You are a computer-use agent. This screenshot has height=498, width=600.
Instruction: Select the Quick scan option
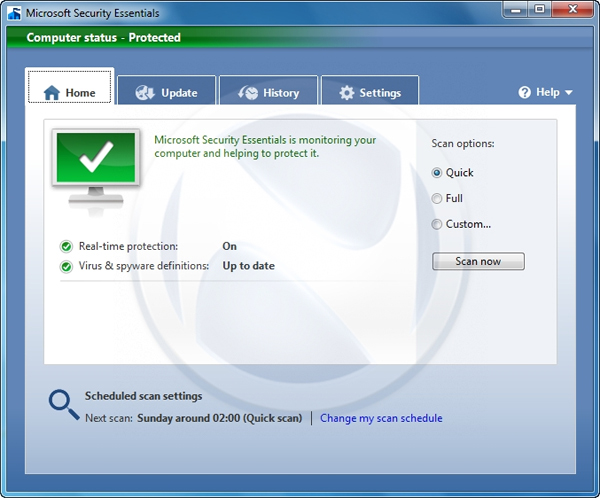[x=437, y=172]
